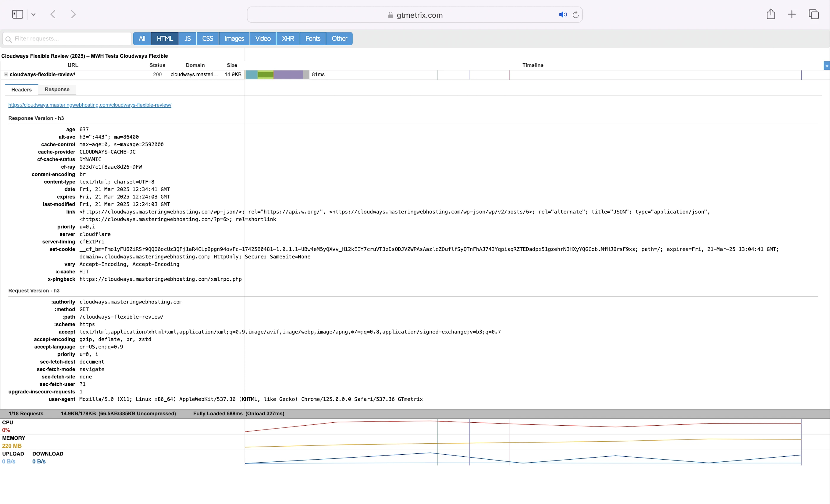The height and width of the screenshot is (504, 830).
Task: Go back with the back arrow
Action: point(53,14)
